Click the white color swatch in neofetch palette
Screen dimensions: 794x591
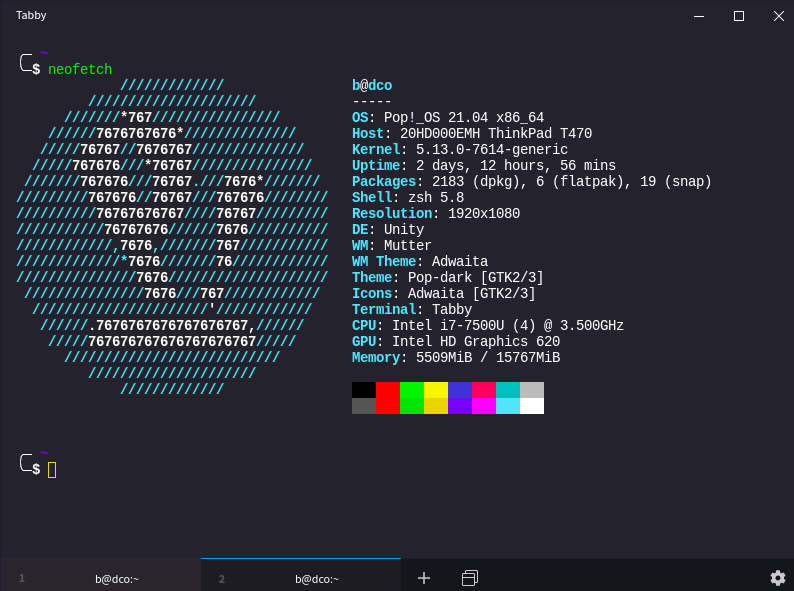532,406
